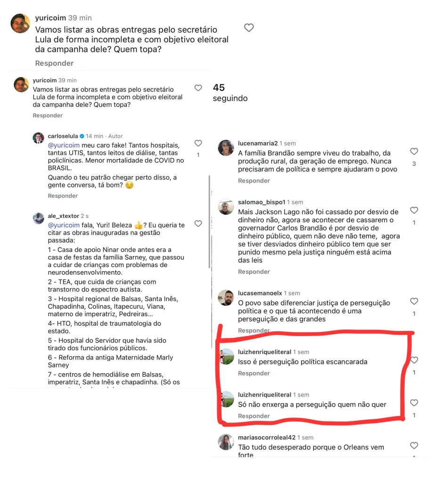Like mariasocorroleal42's comment heart
The width and height of the screenshot is (448, 482).
(414, 445)
